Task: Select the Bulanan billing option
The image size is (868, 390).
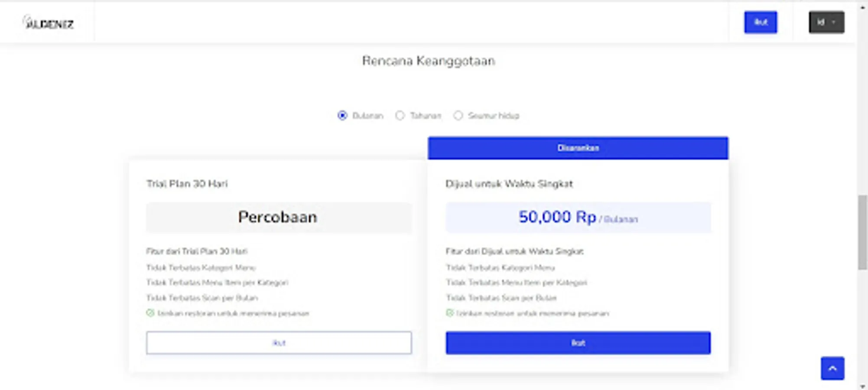Action: point(342,116)
